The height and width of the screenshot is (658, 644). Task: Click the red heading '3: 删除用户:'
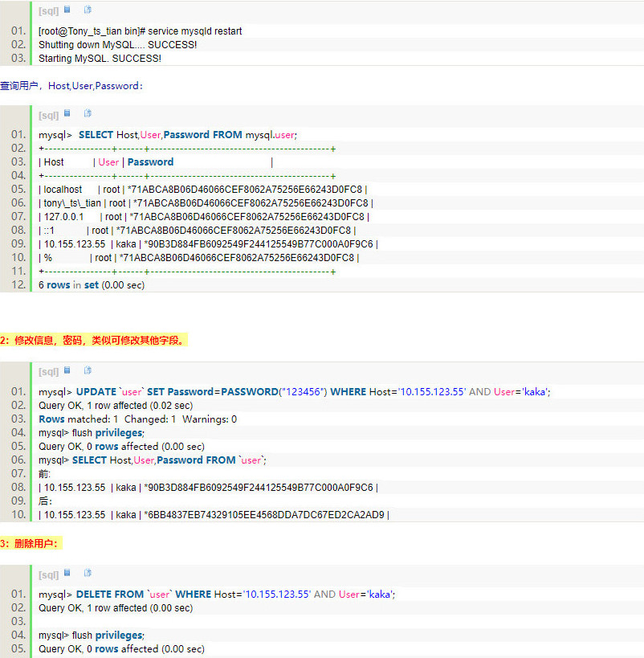pyautogui.click(x=31, y=543)
